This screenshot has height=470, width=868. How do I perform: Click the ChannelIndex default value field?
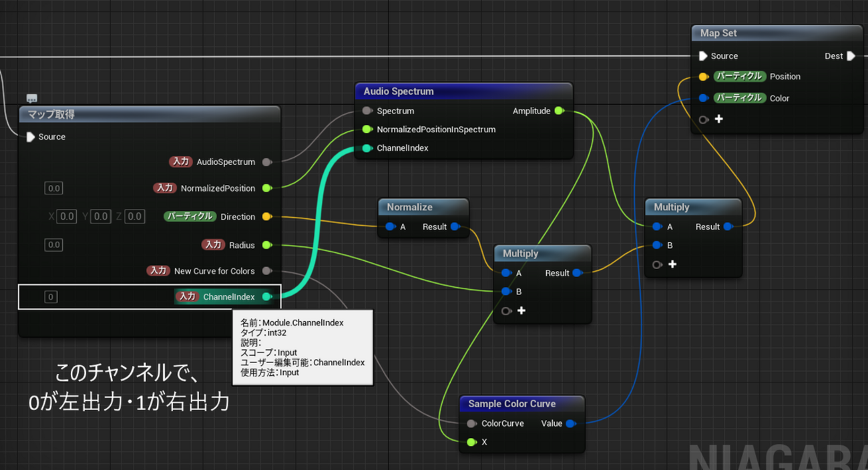(x=51, y=296)
